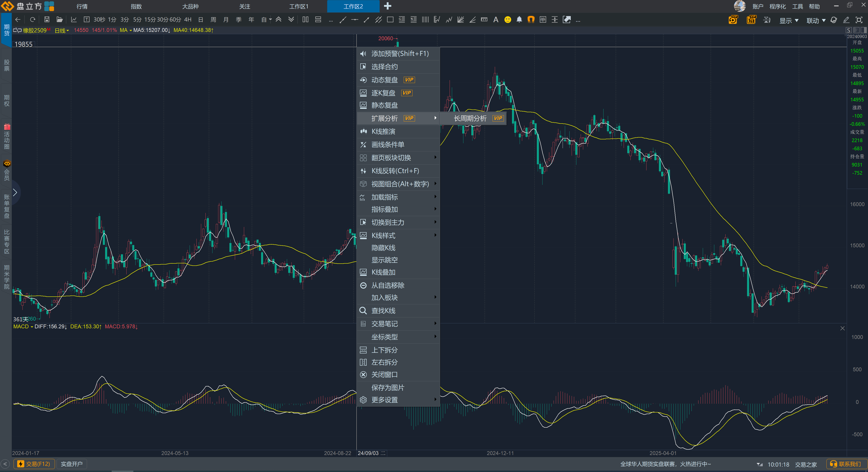Open the 股票 sidebar section
Image resolution: width=868 pixels, height=472 pixels.
coord(6,65)
